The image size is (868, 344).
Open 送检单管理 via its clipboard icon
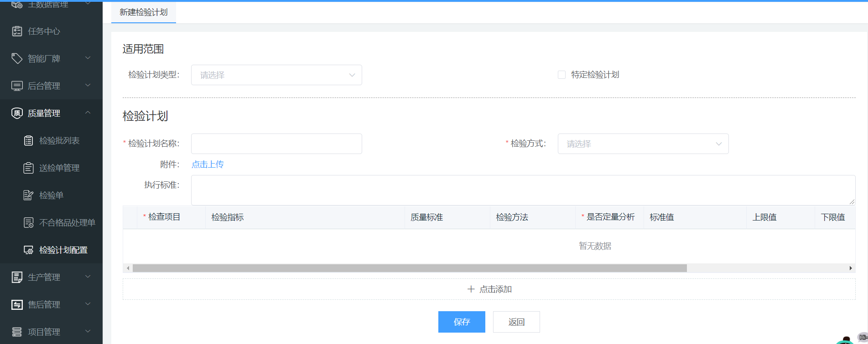click(x=28, y=168)
